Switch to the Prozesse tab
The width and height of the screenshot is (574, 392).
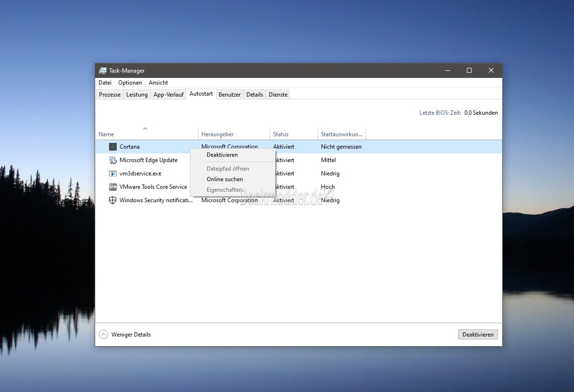tap(110, 95)
